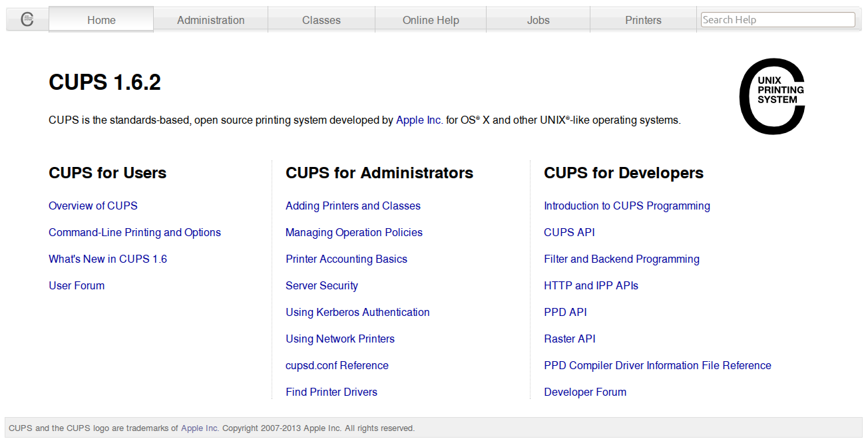The height and width of the screenshot is (443, 868).
Task: Click the UNIX Printing System logo
Action: [x=772, y=96]
